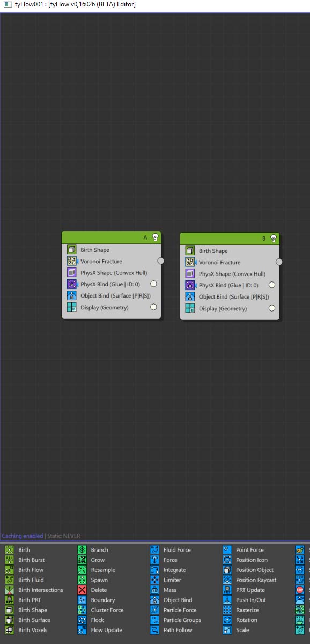Pick the Push In/Out operator in palette
This screenshot has width=310, height=644.
245,600
